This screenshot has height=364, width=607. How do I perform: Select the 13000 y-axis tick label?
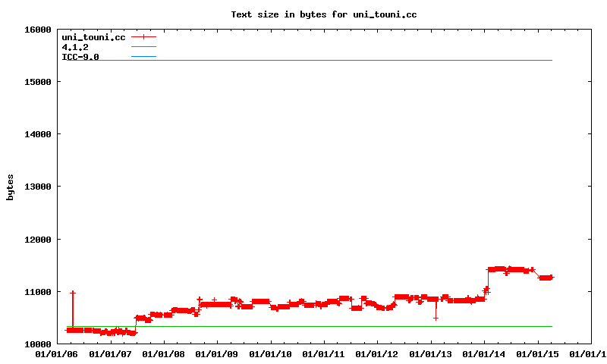click(36, 187)
